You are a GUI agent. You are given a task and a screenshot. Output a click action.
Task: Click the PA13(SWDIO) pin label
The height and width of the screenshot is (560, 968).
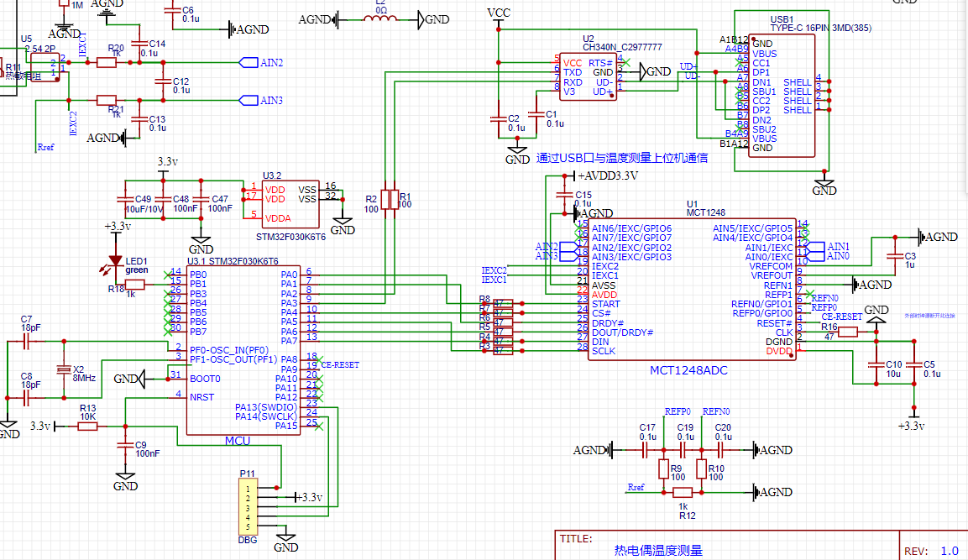click(x=265, y=407)
